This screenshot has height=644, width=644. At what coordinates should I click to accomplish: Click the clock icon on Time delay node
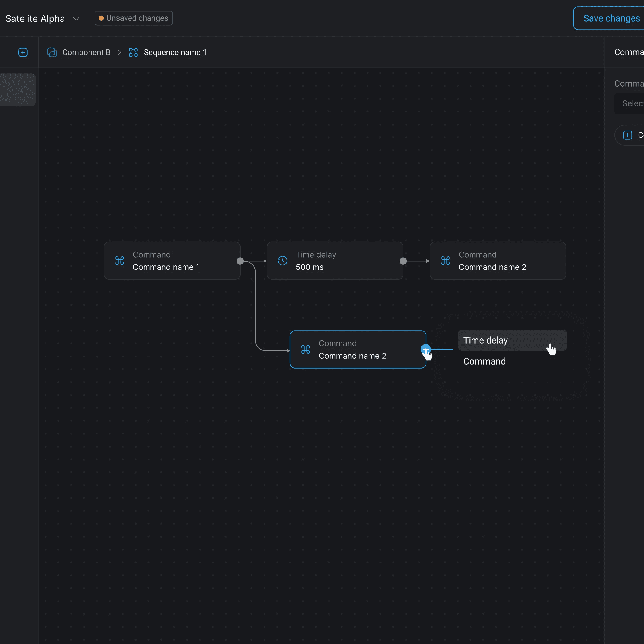282,261
